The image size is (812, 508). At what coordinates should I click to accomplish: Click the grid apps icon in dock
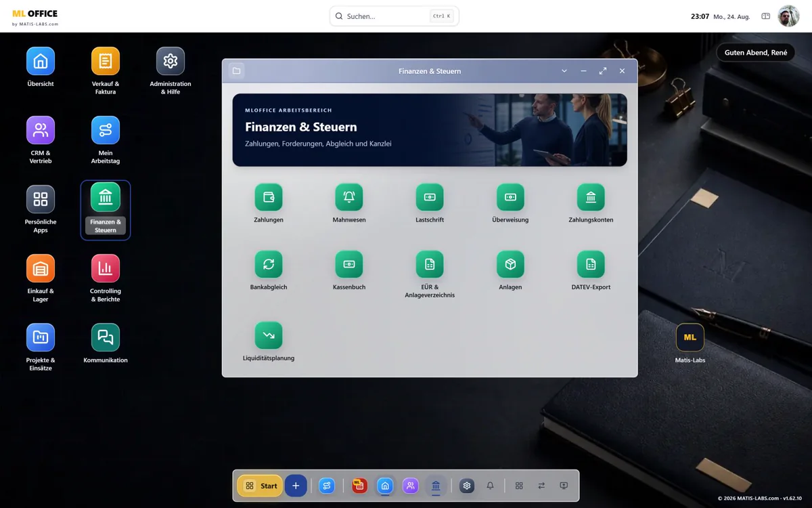tap(519, 486)
